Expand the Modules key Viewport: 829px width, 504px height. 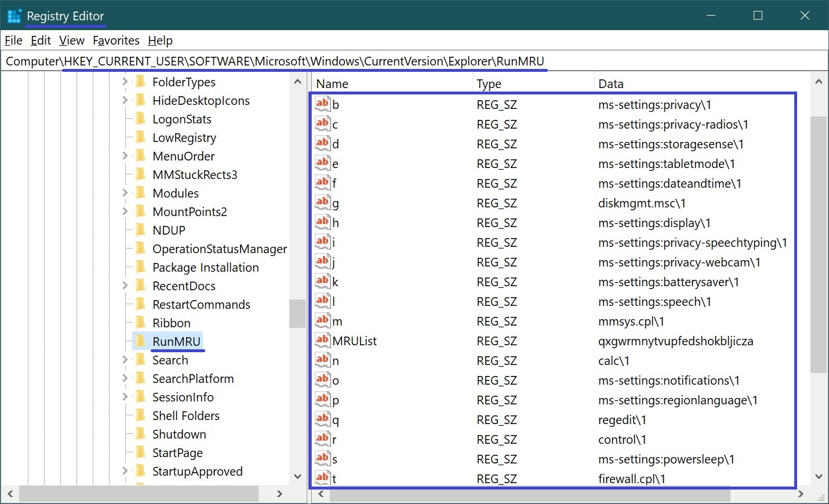125,193
